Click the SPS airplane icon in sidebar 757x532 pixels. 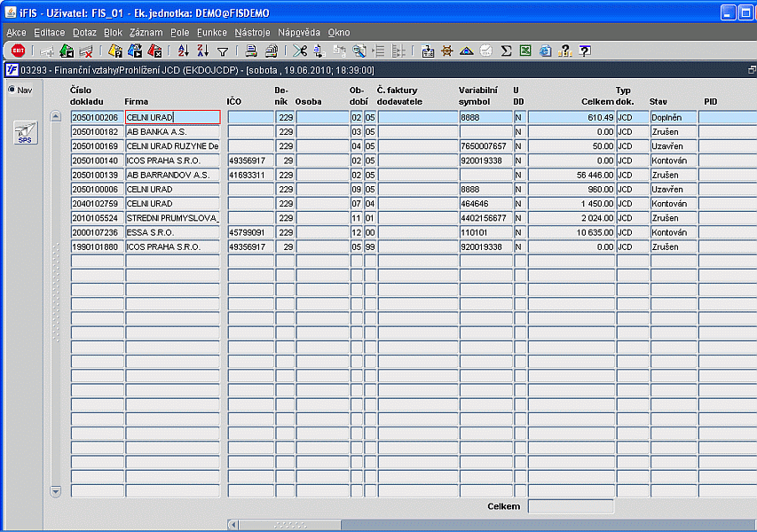pyautogui.click(x=25, y=133)
